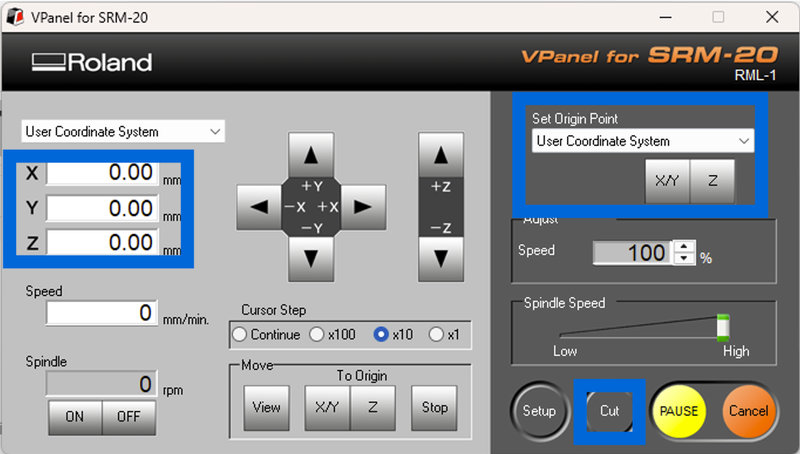
Task: Click the orange Cancel button
Action: (748, 411)
